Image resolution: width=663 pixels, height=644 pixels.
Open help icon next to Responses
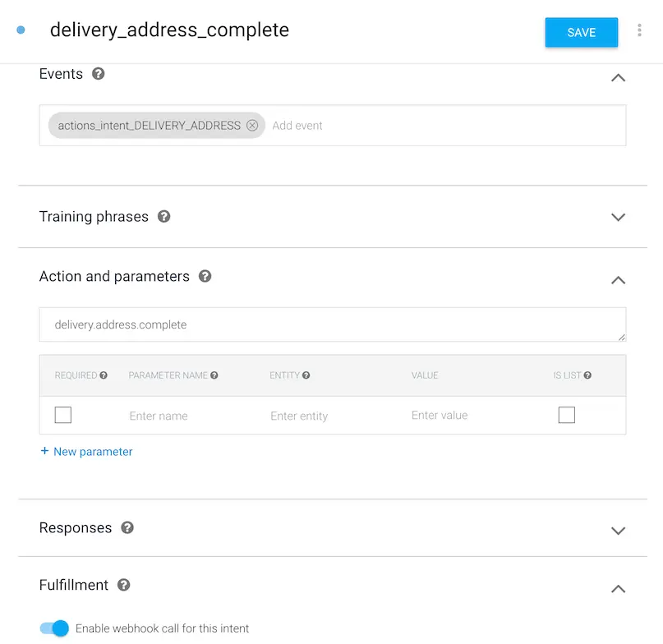127,527
